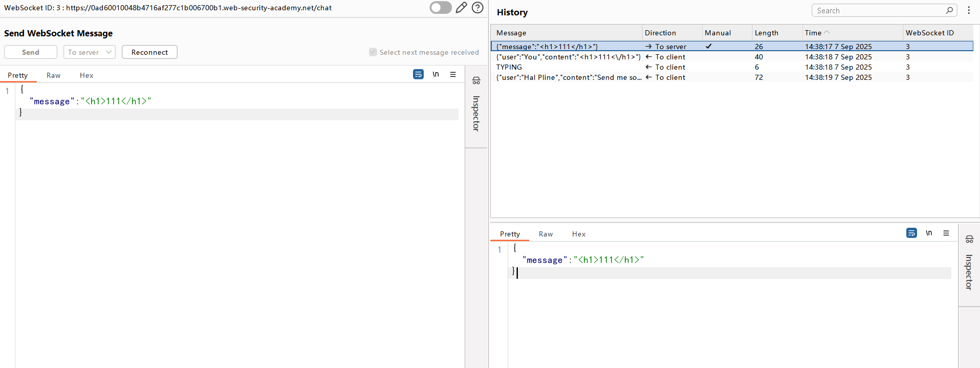Viewport: 980px width, 368px height.
Task: Open history viewer hamburger options menu
Action: point(946,233)
